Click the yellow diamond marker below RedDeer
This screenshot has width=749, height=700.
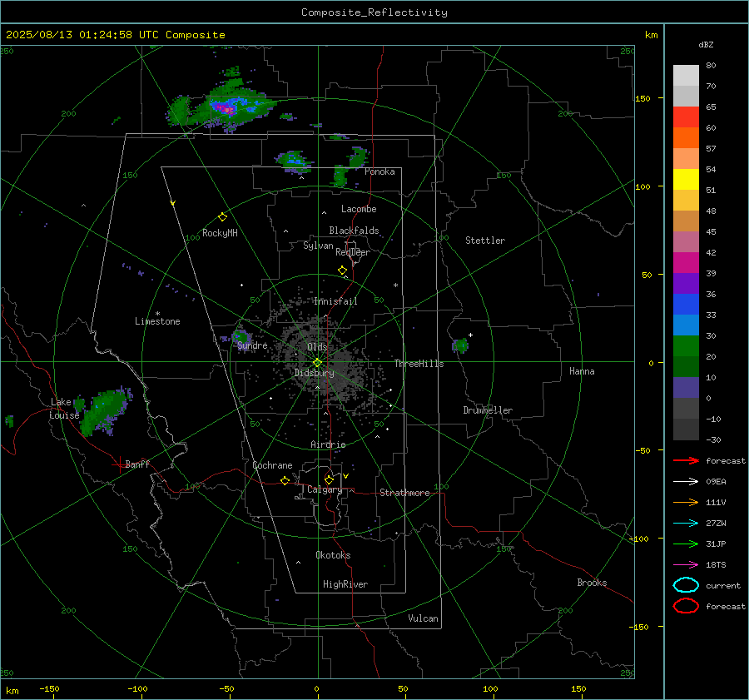coord(343,271)
